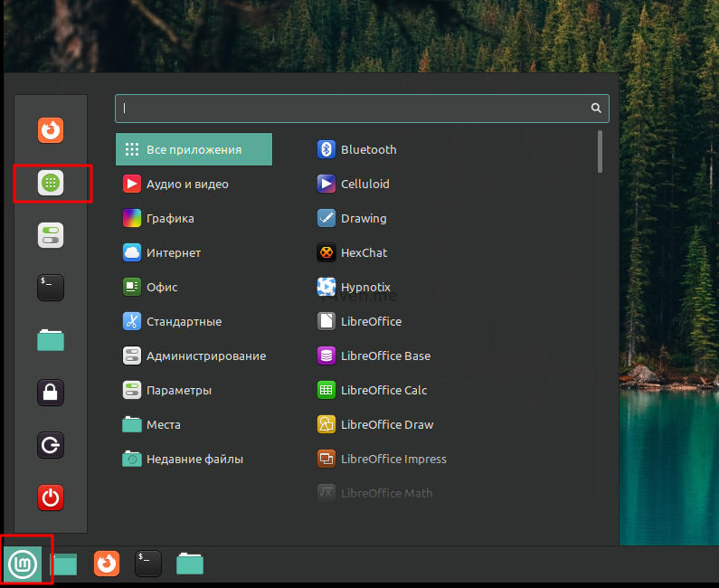Open Firefox from the menu favorites sidebar
Image resolution: width=719 pixels, height=588 pixels.
click(51, 130)
